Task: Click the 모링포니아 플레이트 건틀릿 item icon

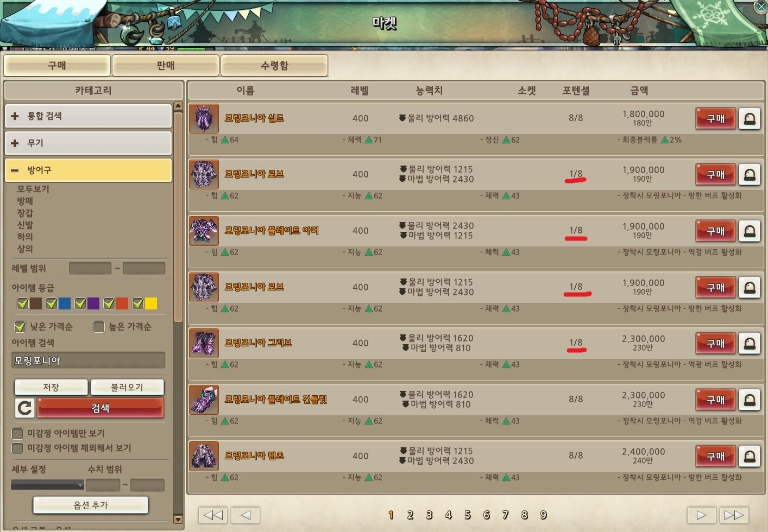Action: [204, 400]
